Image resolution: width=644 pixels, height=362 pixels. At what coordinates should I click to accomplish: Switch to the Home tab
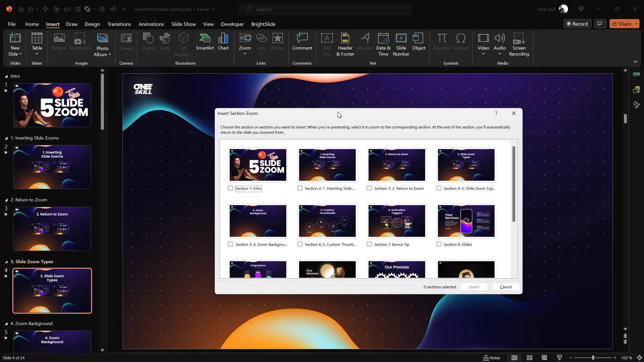click(x=32, y=24)
